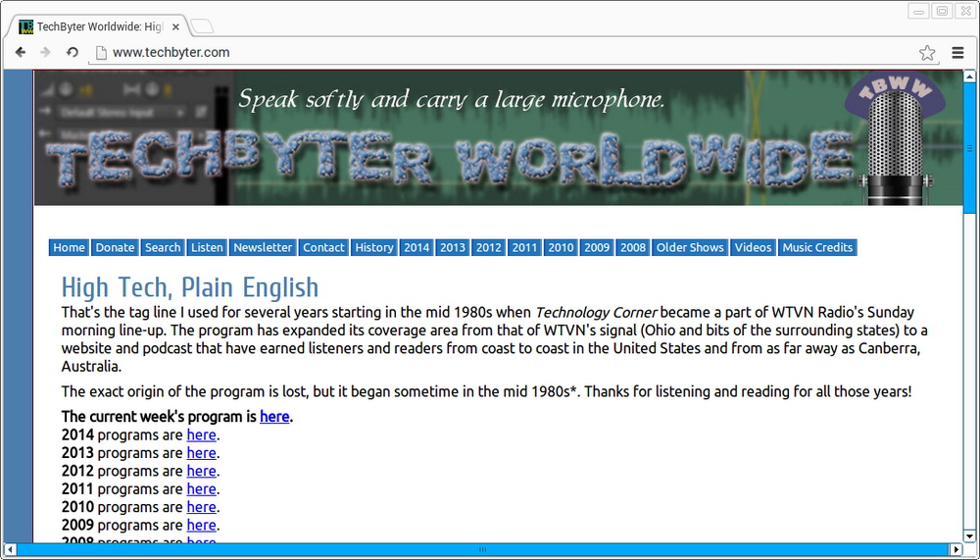Open the Donate navigation item
Screen dimensions: 980x560
tap(115, 247)
